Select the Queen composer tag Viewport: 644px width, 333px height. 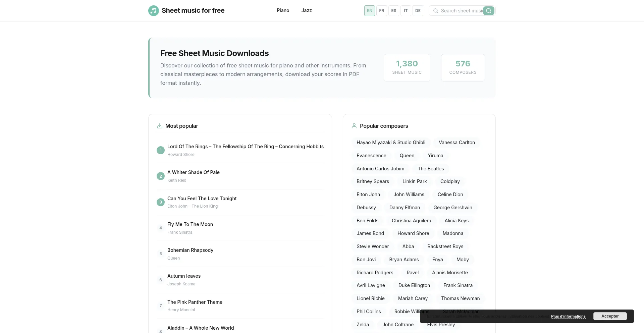407,156
